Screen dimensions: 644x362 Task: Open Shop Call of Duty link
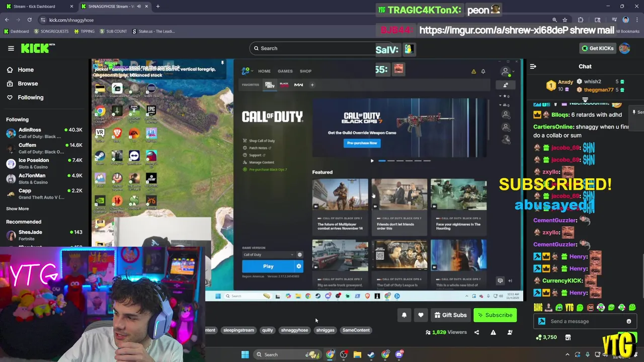click(259, 141)
